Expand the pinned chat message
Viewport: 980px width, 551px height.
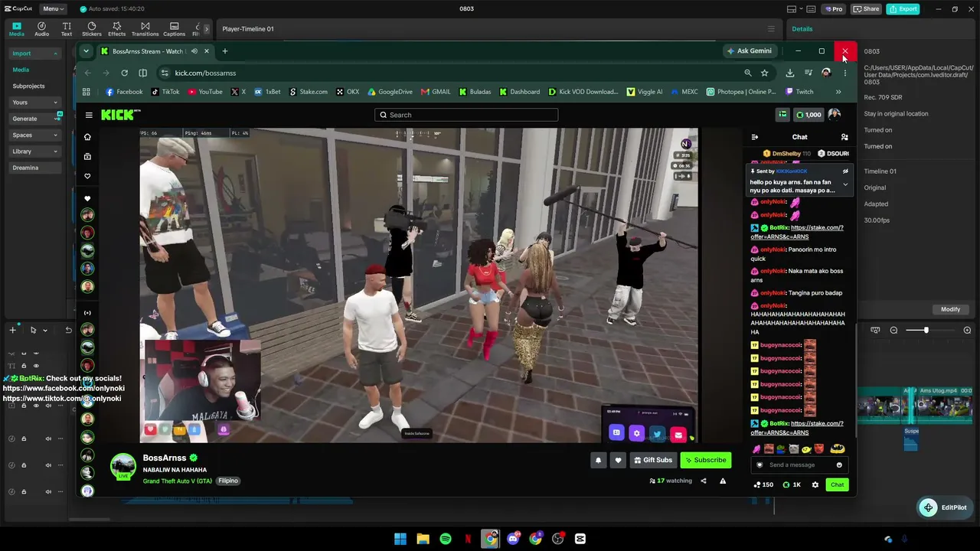coord(845,184)
